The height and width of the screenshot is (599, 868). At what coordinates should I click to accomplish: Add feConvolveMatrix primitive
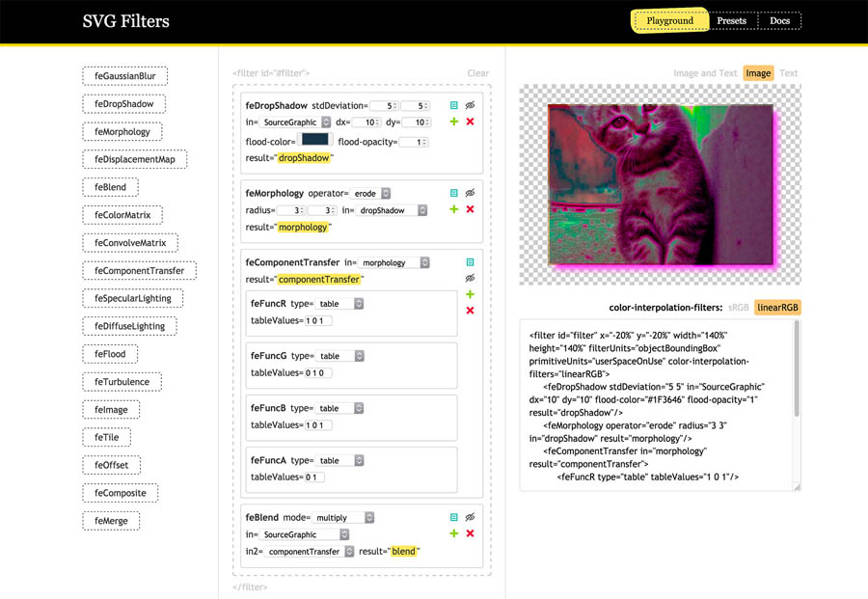[130, 242]
